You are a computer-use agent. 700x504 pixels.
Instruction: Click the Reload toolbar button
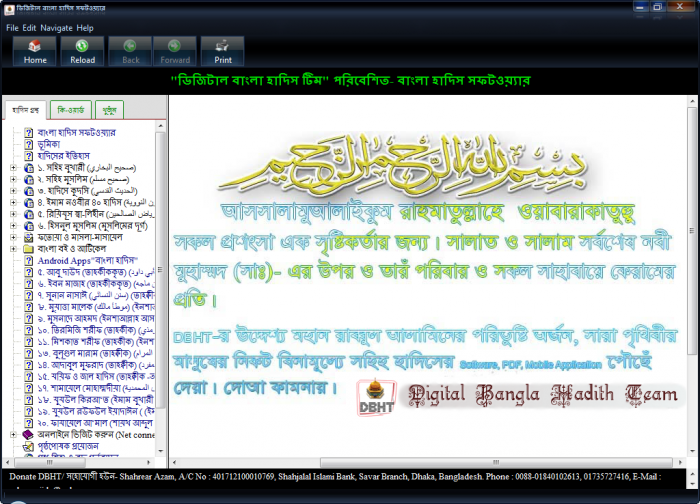[x=82, y=51]
